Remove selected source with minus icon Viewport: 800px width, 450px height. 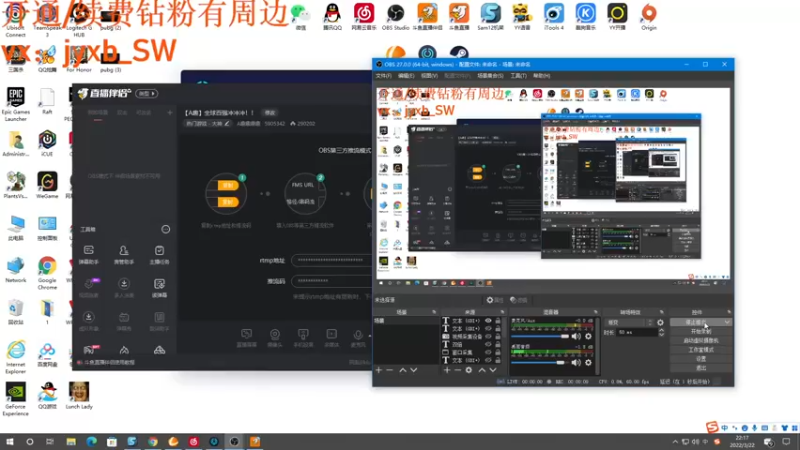coord(458,370)
